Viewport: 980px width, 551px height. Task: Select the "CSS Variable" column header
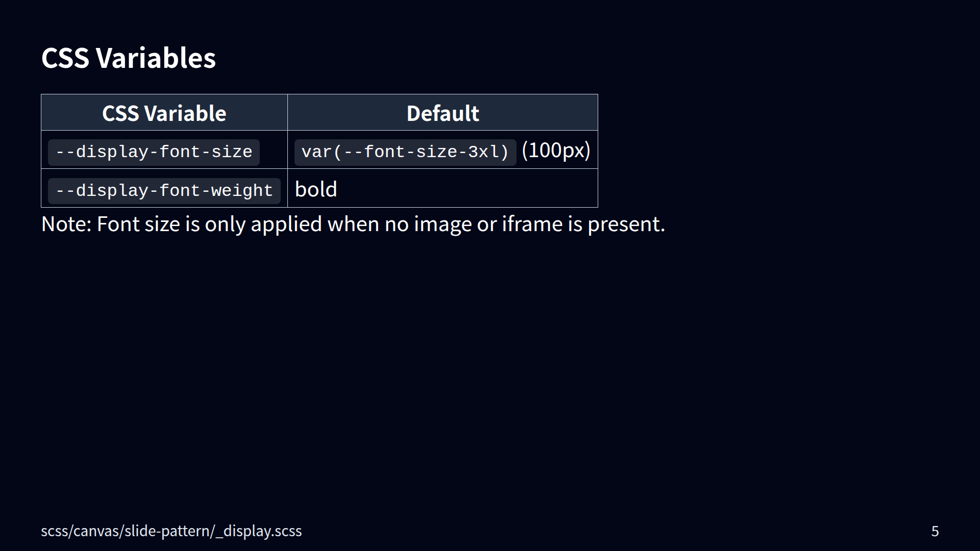click(x=164, y=113)
